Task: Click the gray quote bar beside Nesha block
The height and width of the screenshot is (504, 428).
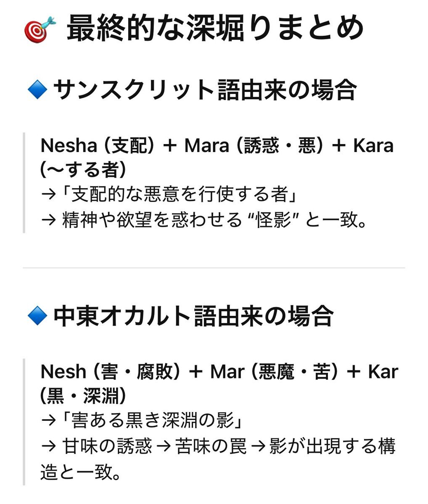Action: pos(24,183)
